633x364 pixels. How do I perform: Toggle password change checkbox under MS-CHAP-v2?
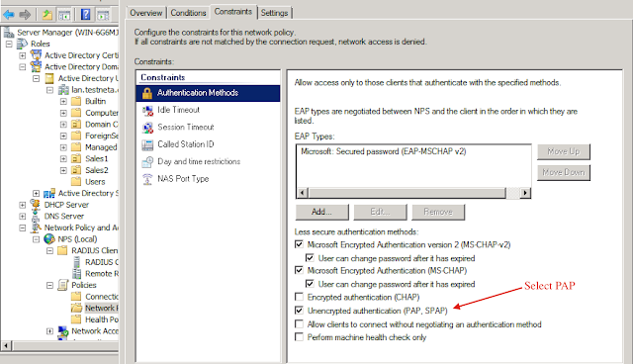[310, 257]
